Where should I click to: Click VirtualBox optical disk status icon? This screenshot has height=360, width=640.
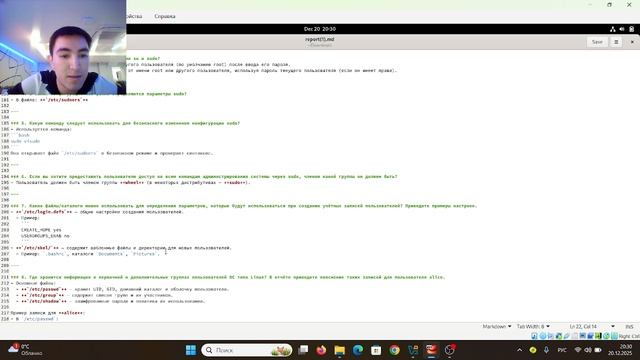pos(543,336)
